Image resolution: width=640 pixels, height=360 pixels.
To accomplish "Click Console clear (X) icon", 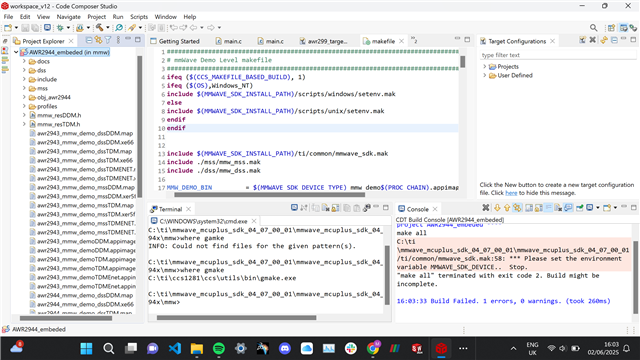I will pyautogui.click(x=486, y=208).
